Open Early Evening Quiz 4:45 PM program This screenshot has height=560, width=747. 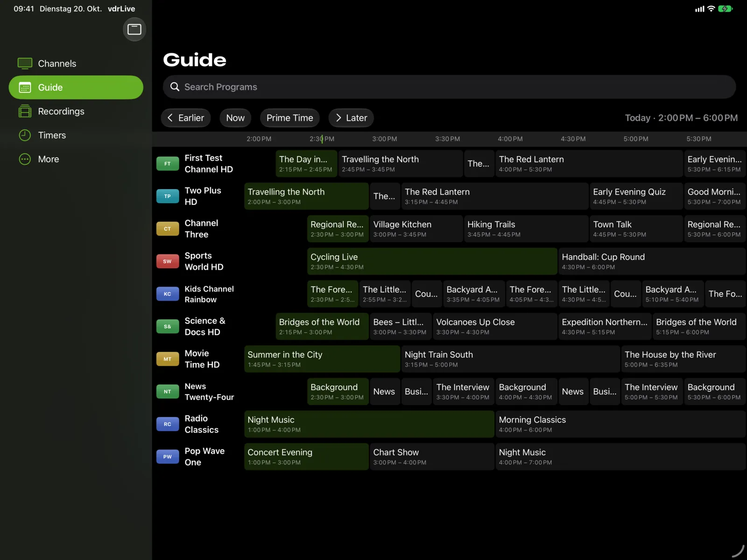[x=636, y=196]
